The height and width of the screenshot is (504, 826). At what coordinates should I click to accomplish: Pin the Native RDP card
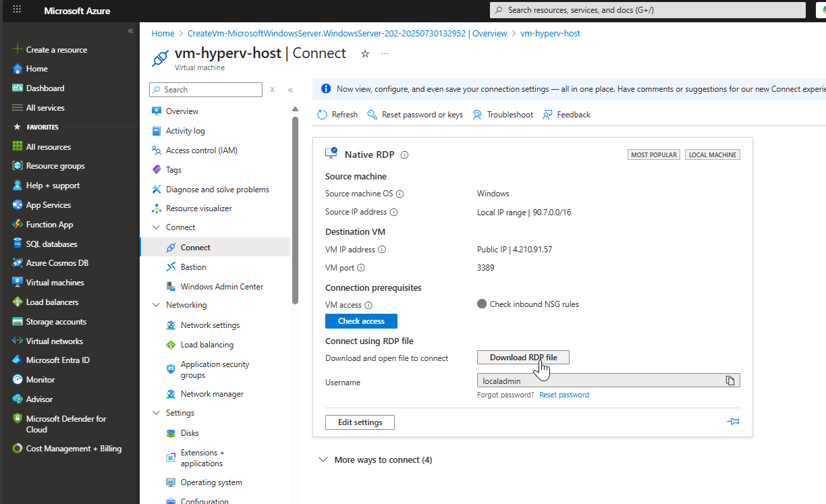coord(733,422)
